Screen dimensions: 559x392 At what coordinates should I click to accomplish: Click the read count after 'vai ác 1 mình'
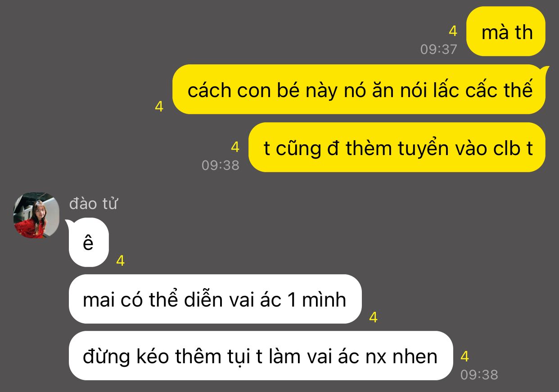[373, 317]
